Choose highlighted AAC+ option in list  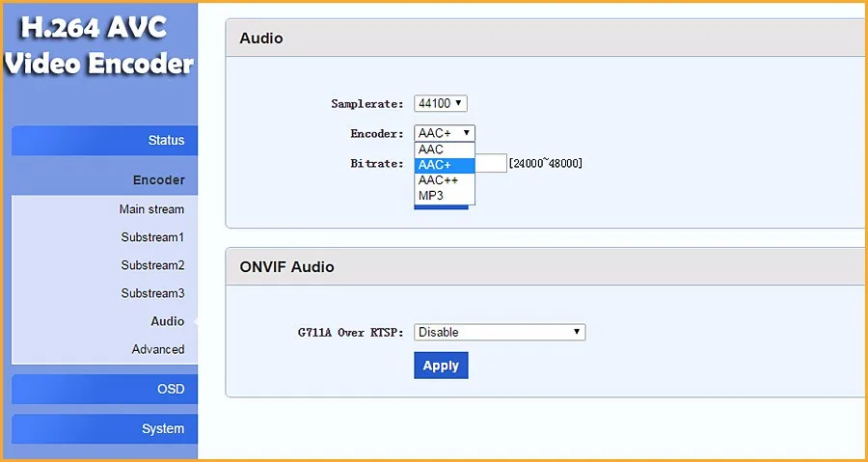tap(445, 166)
